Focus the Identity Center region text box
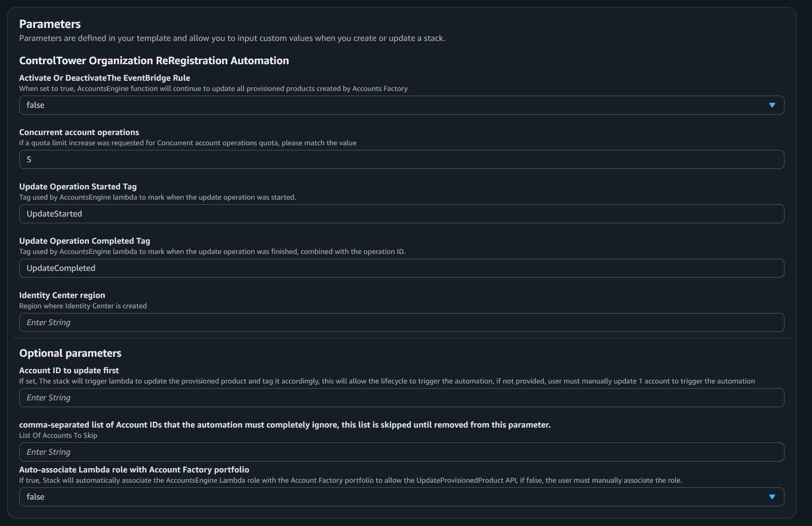Screen dimensions: 812x526 (401, 322)
